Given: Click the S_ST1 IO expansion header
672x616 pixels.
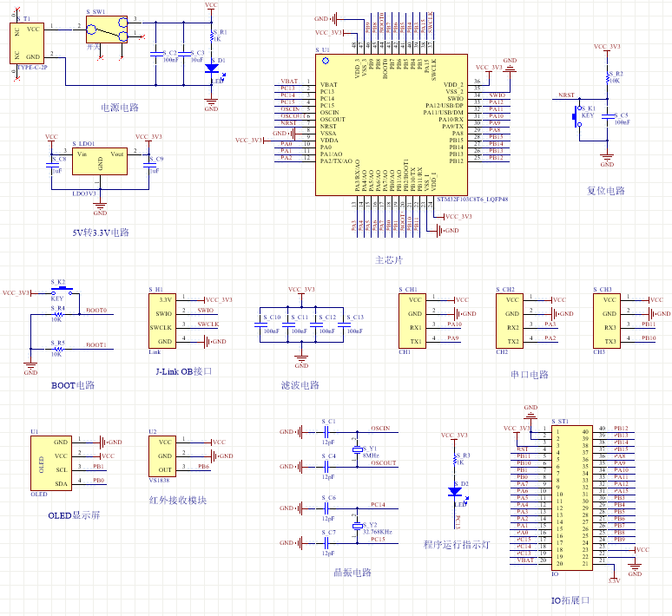Looking at the screenshot, I should tap(571, 498).
